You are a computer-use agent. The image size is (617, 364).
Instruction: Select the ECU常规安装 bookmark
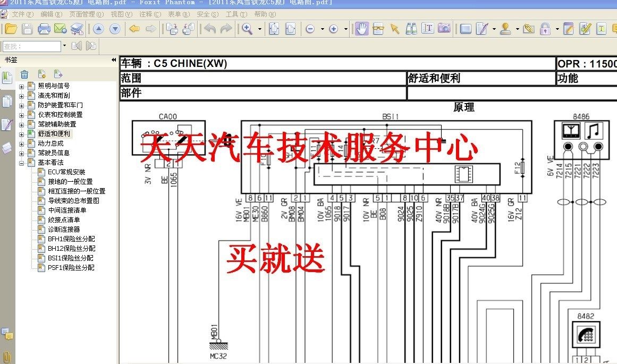click(66, 172)
